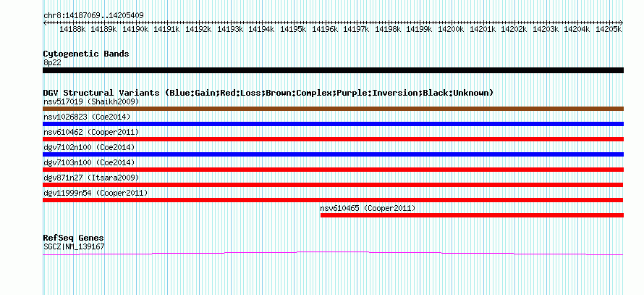Select the blue dgv7102n100 gain bar
This screenshot has height=295, width=644.
[333, 154]
